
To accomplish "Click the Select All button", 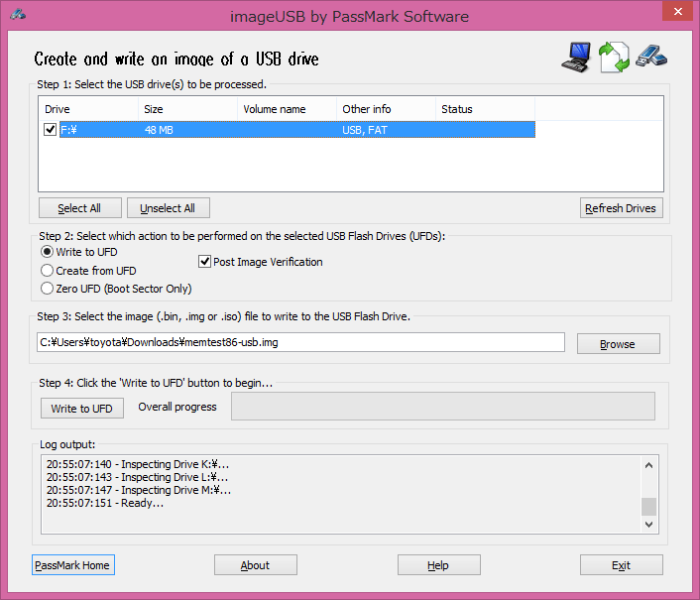I will 80,208.
